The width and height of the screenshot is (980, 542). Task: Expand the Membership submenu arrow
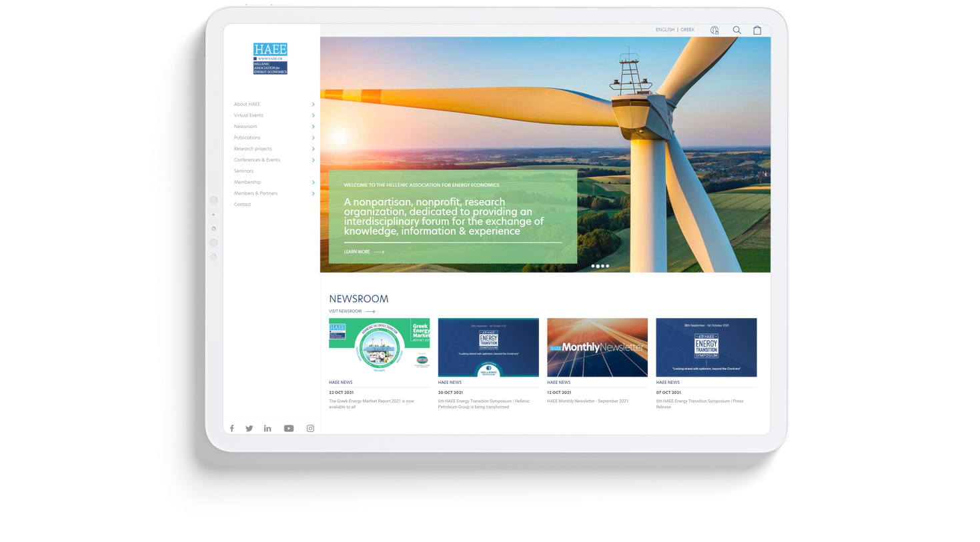(x=313, y=183)
